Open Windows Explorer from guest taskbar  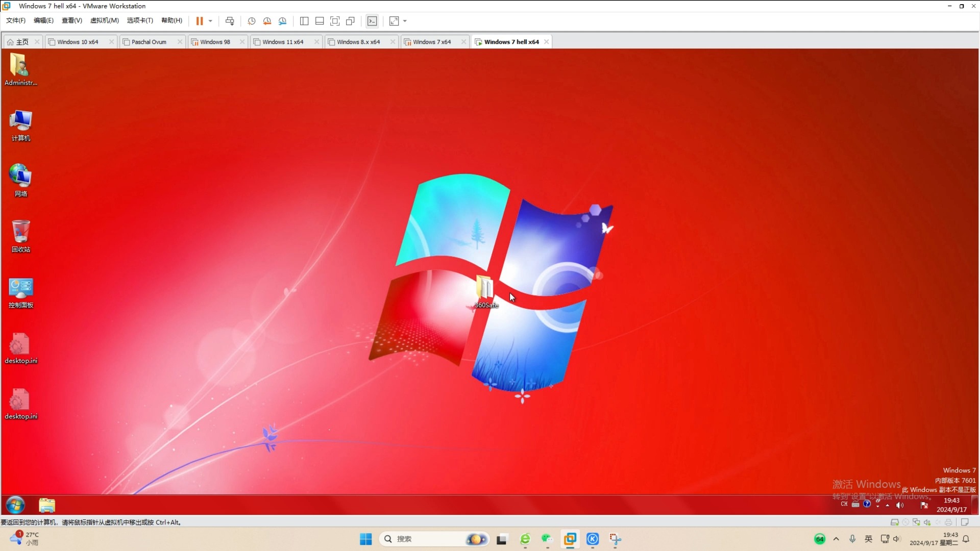47,505
